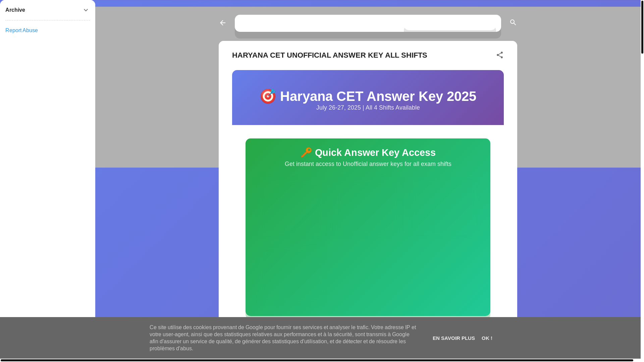644x362 pixels.
Task: Click EN SAVOIR PLUS in cookie banner
Action: tap(453, 338)
